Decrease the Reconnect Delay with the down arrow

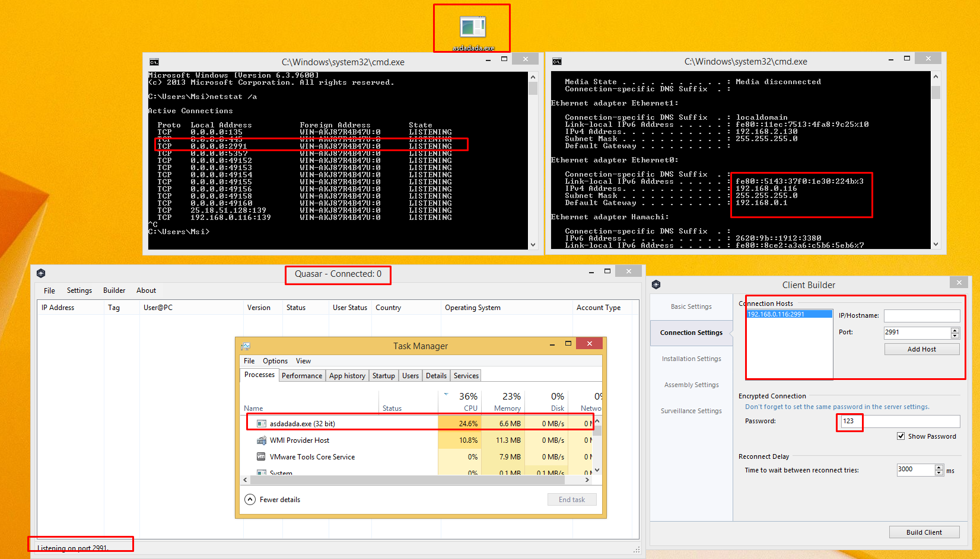pyautogui.click(x=939, y=472)
